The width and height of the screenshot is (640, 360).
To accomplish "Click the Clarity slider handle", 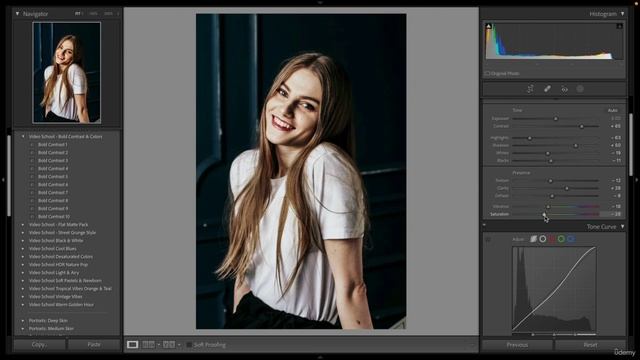I will pyautogui.click(x=567, y=189).
